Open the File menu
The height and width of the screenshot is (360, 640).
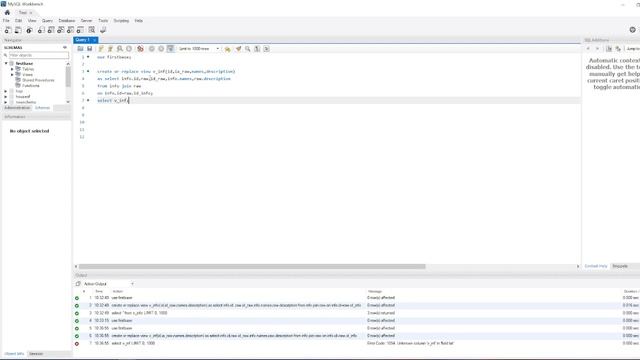point(6,20)
